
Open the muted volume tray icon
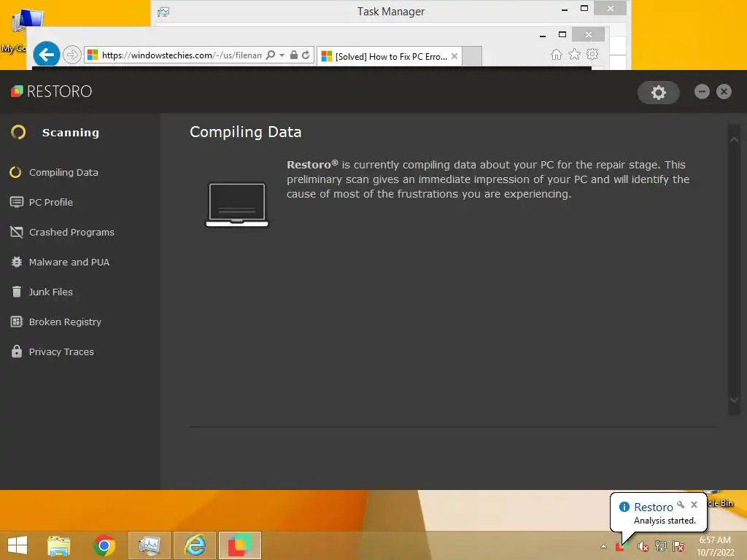(643, 547)
